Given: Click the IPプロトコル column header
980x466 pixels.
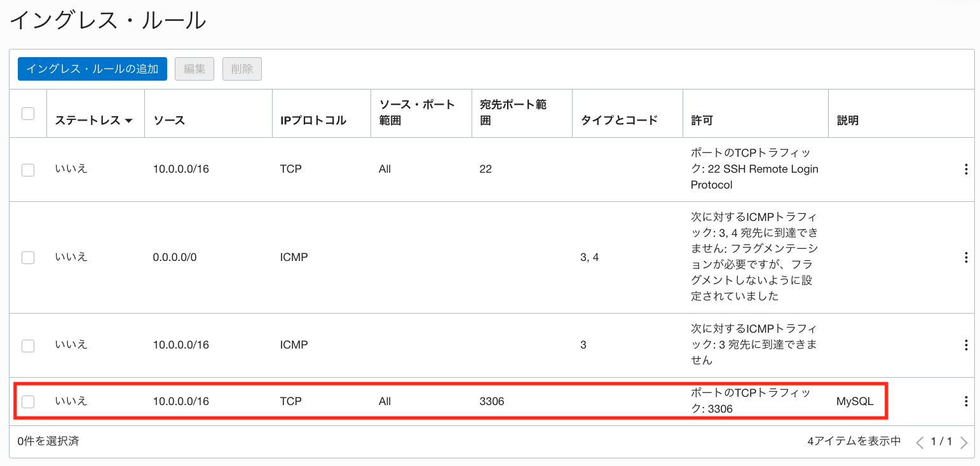Looking at the screenshot, I should point(313,120).
